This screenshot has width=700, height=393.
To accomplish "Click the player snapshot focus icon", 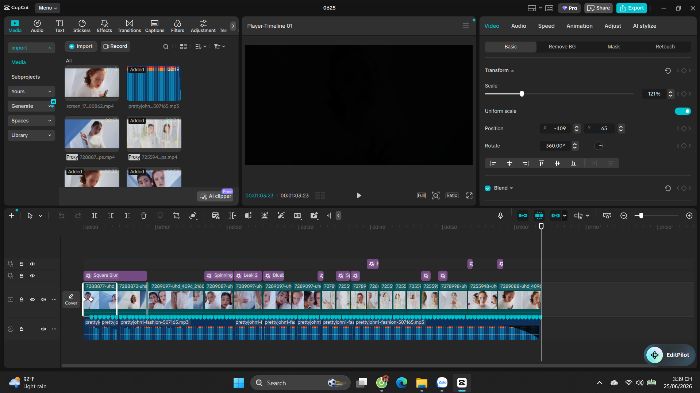I will 436,196.
